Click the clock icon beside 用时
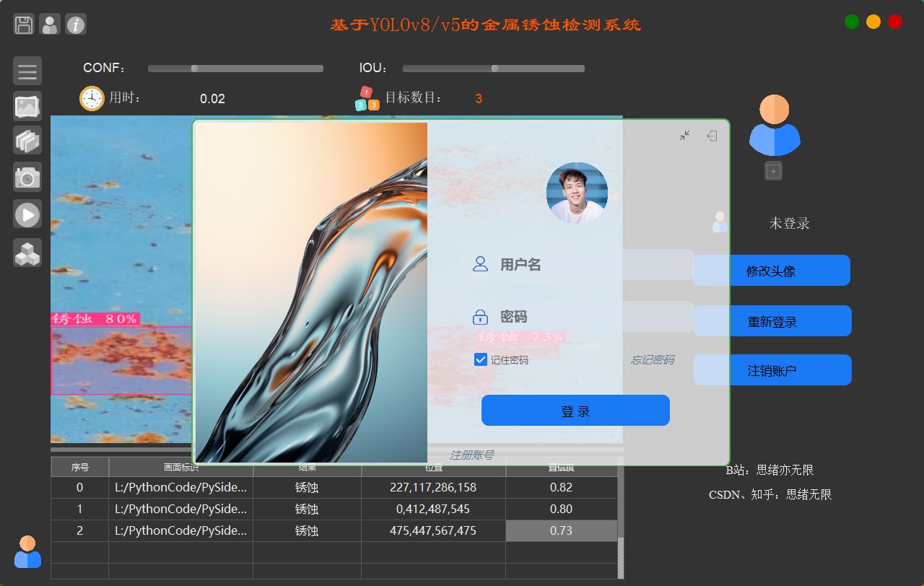Viewport: 924px width, 586px height. click(x=92, y=98)
